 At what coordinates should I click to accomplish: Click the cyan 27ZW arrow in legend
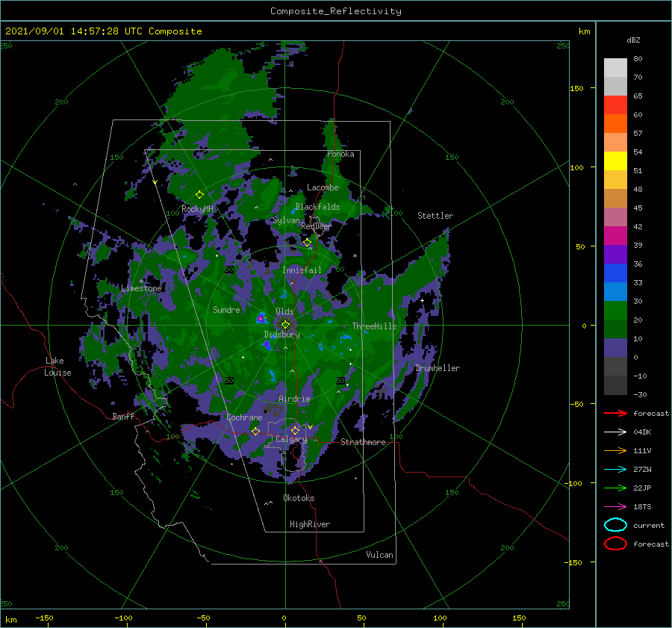coord(615,470)
